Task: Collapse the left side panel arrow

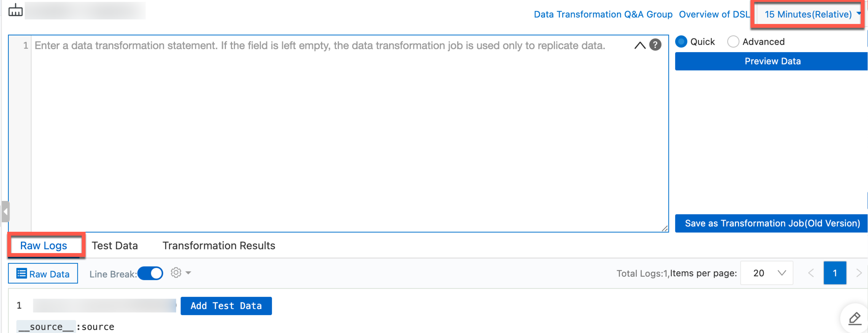Action: [5, 212]
